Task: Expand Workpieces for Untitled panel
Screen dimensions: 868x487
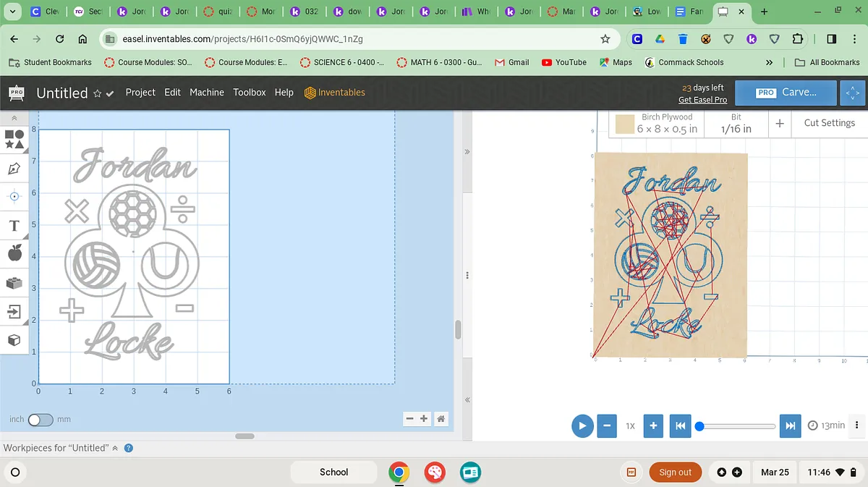Action: tap(115, 448)
